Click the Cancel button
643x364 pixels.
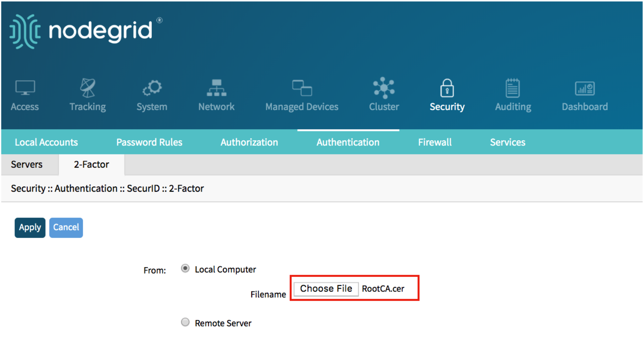point(66,228)
